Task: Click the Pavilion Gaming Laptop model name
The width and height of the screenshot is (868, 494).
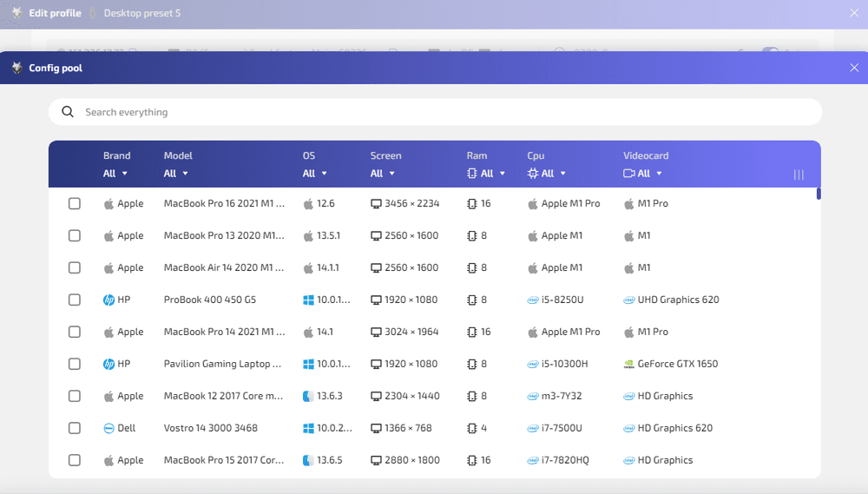Action: click(222, 365)
